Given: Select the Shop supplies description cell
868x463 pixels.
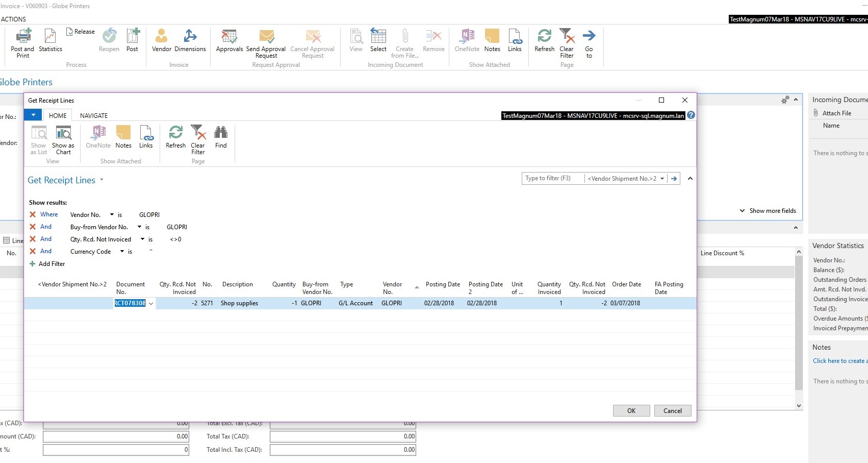Looking at the screenshot, I should pos(239,303).
